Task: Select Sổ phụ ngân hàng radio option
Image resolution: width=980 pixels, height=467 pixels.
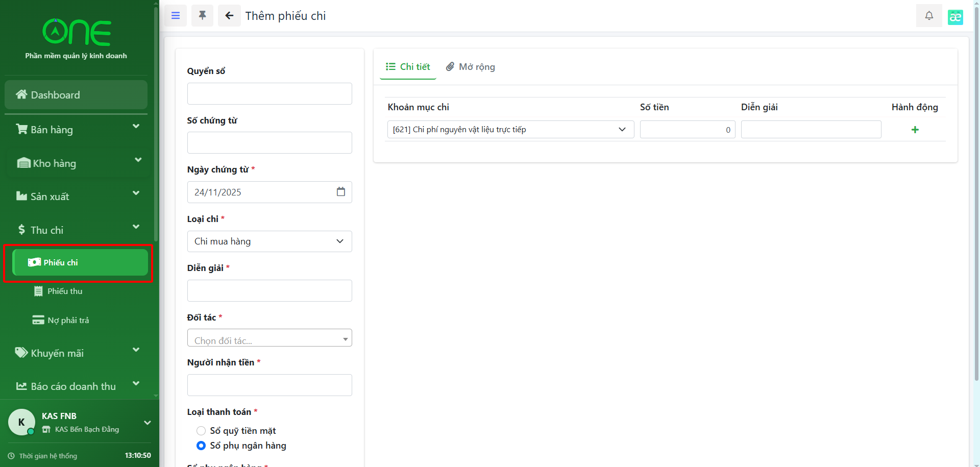Action: pyautogui.click(x=201, y=446)
